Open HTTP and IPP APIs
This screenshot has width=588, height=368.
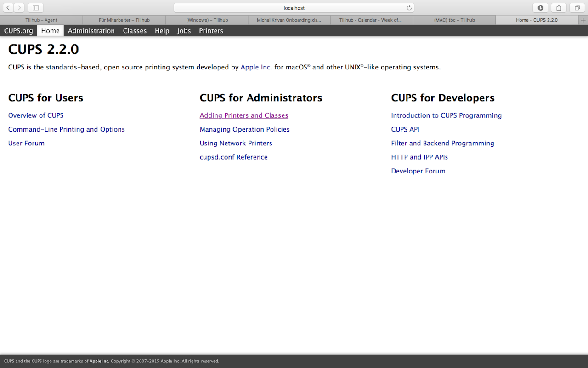click(x=419, y=157)
